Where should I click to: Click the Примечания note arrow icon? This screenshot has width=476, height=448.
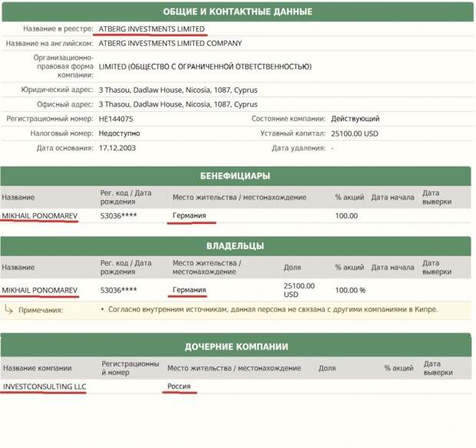8,310
